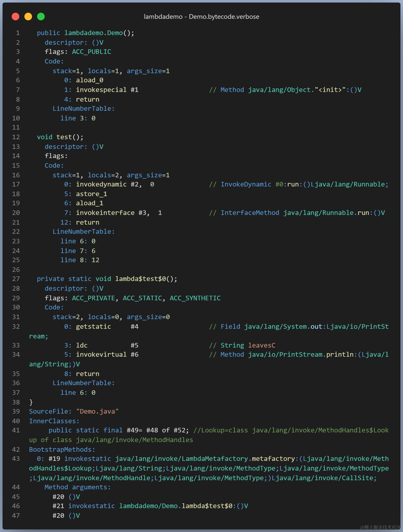Click closing brace on line 38
This screenshot has height=532, width=403.
coord(31,402)
